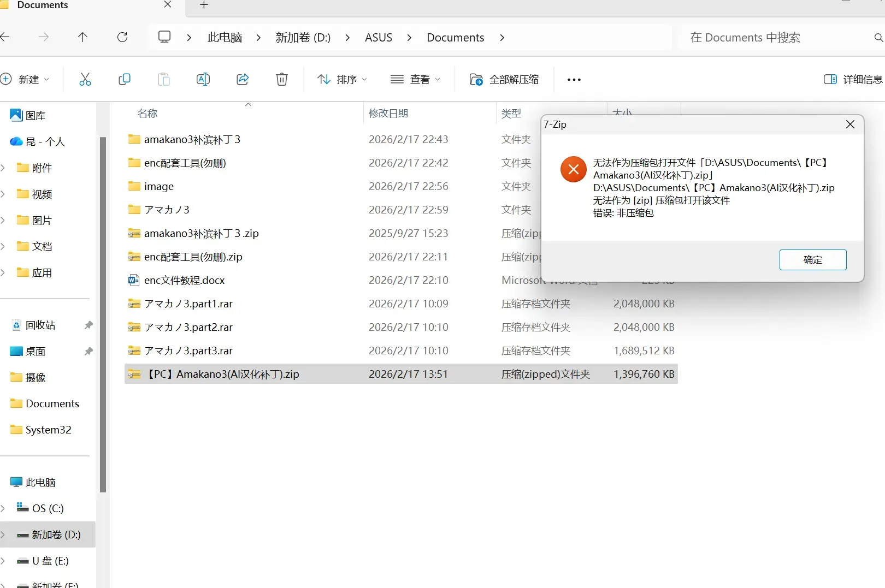Click the PC monitor icon in address bar
The height and width of the screenshot is (588, 885).
coord(164,37)
